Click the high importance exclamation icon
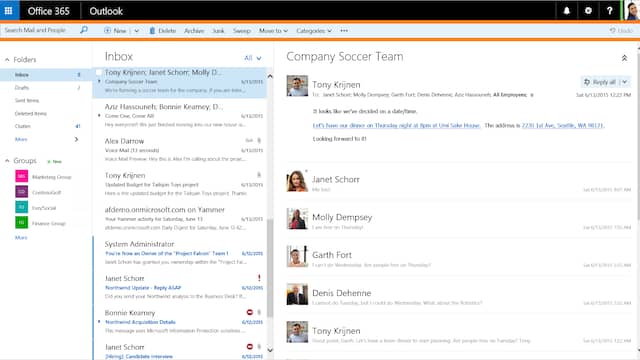640x360 pixels. pos(259,278)
